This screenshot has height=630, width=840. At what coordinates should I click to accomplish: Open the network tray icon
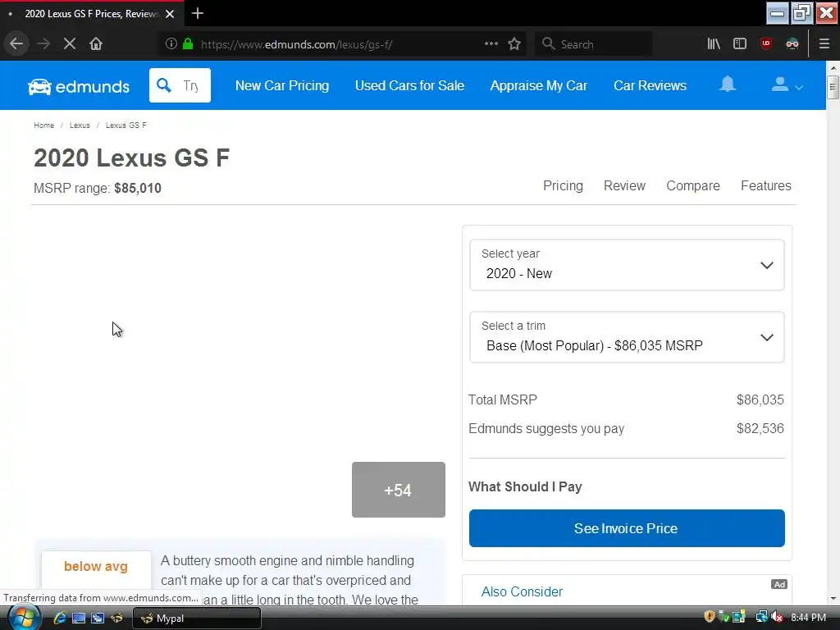tap(761, 617)
